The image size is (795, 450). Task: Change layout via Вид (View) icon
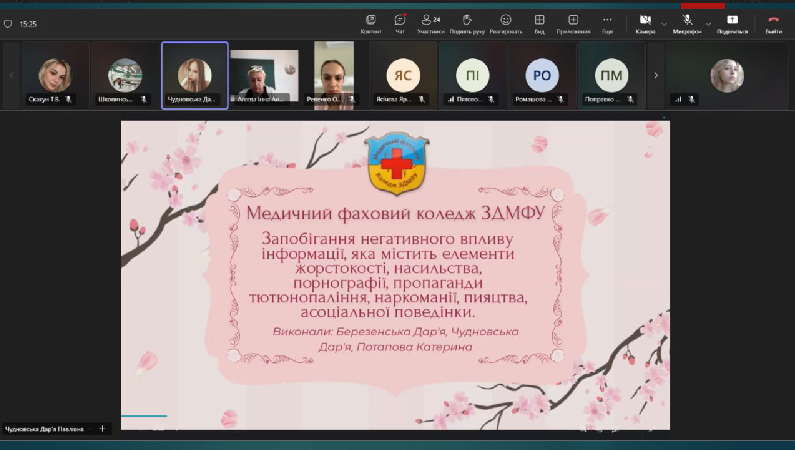[539, 24]
